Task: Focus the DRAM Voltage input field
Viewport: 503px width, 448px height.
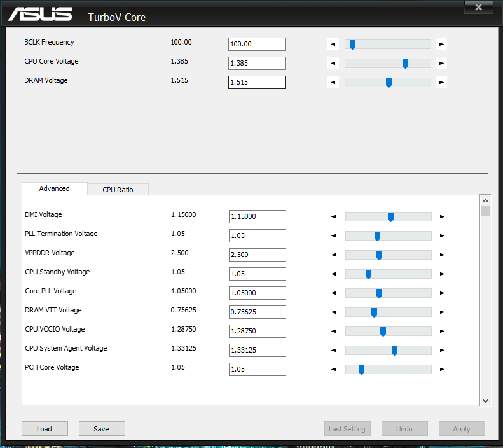Action: pyautogui.click(x=257, y=83)
